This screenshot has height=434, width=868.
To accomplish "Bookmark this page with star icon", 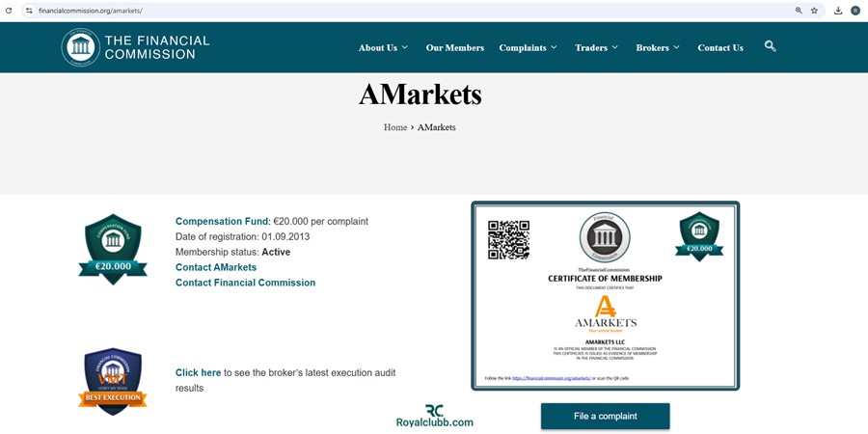I will point(814,11).
